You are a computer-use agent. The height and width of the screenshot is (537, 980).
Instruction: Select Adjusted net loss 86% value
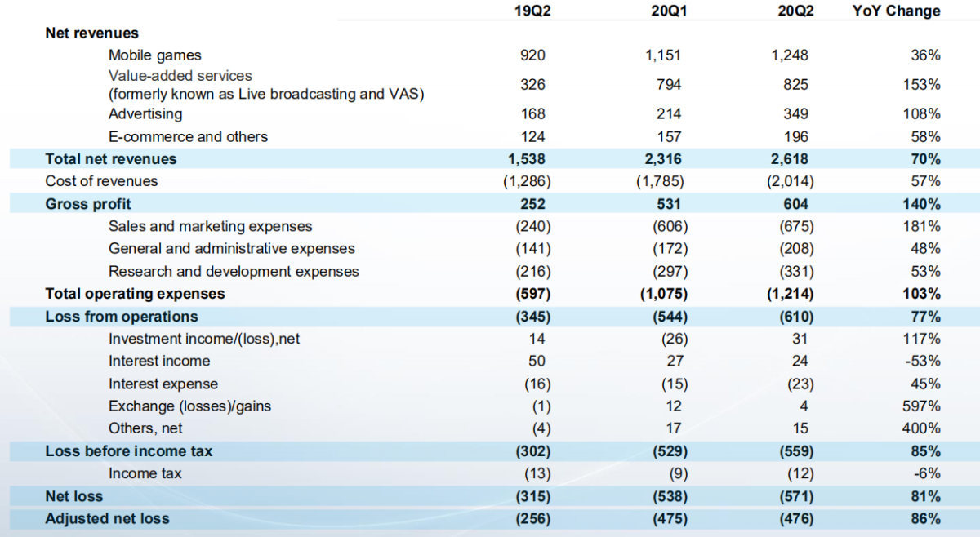point(926,518)
